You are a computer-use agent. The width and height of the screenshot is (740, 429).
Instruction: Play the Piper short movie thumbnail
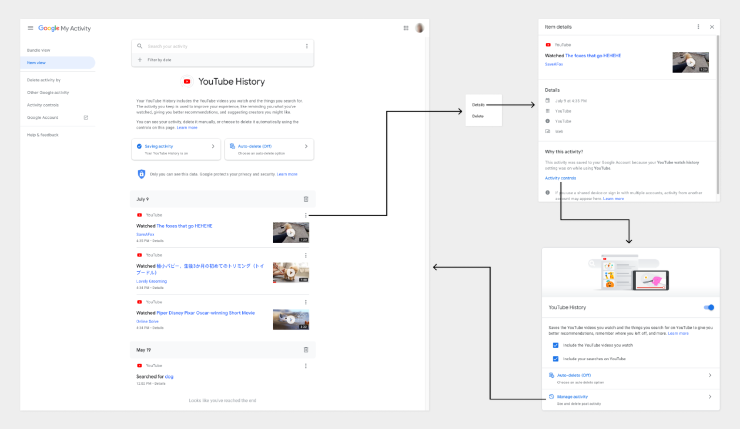(x=291, y=320)
